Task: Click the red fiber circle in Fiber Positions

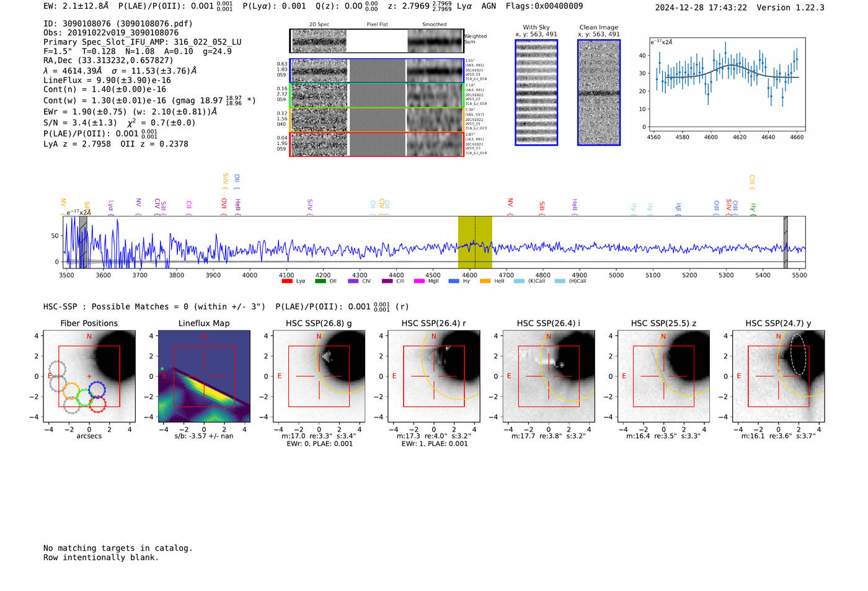Action: click(97, 404)
